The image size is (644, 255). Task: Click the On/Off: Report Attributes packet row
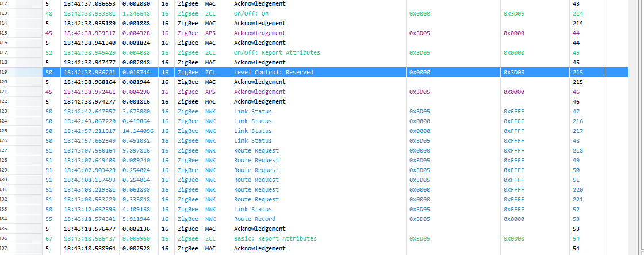[277, 53]
